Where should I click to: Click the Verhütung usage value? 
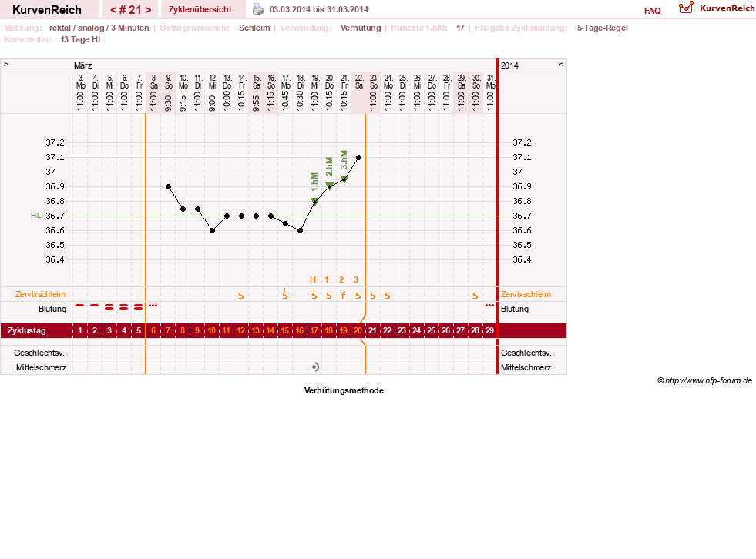point(361,28)
